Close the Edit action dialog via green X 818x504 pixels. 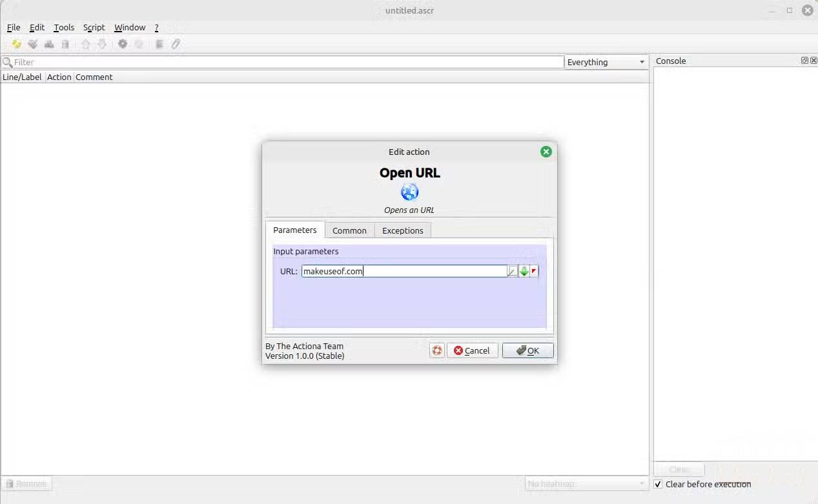click(x=546, y=152)
